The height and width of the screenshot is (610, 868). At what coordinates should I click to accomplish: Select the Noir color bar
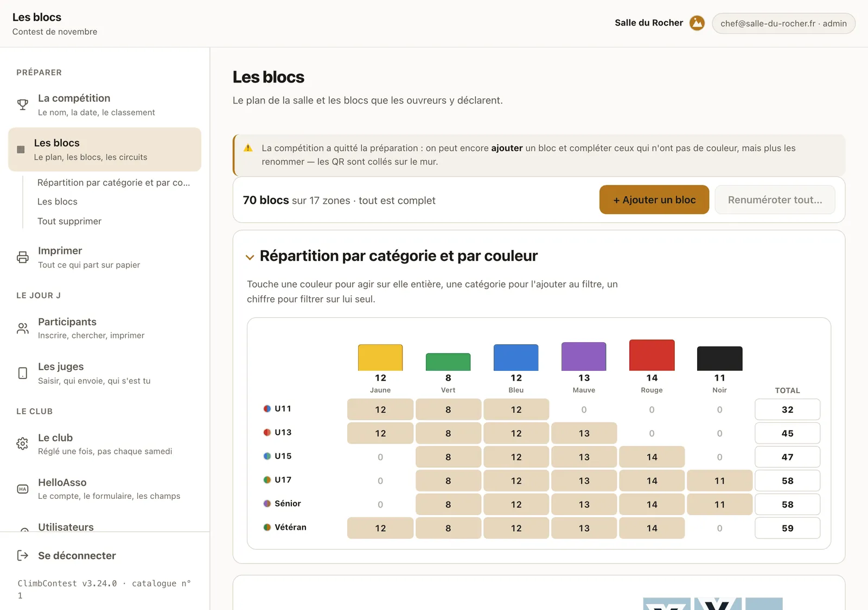(x=720, y=358)
